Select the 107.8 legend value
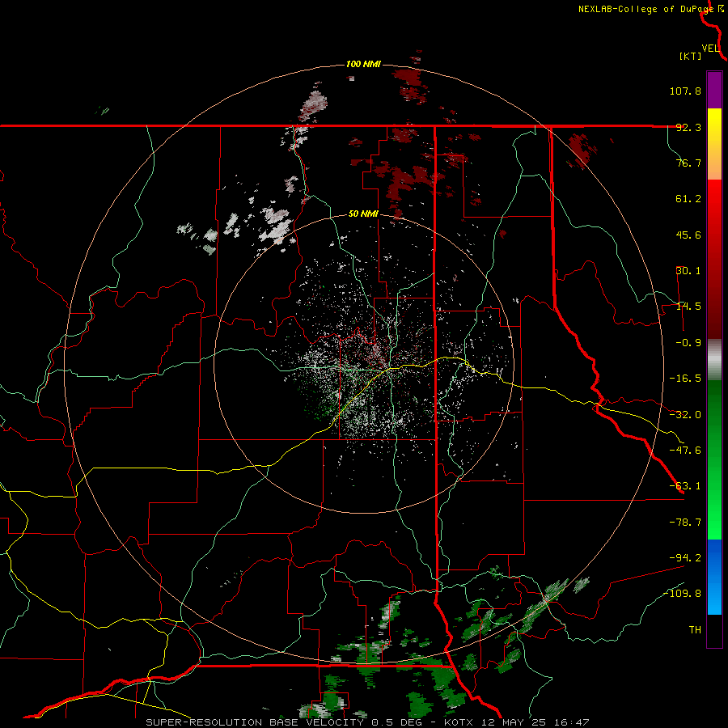This screenshot has width=728, height=728. [x=685, y=91]
